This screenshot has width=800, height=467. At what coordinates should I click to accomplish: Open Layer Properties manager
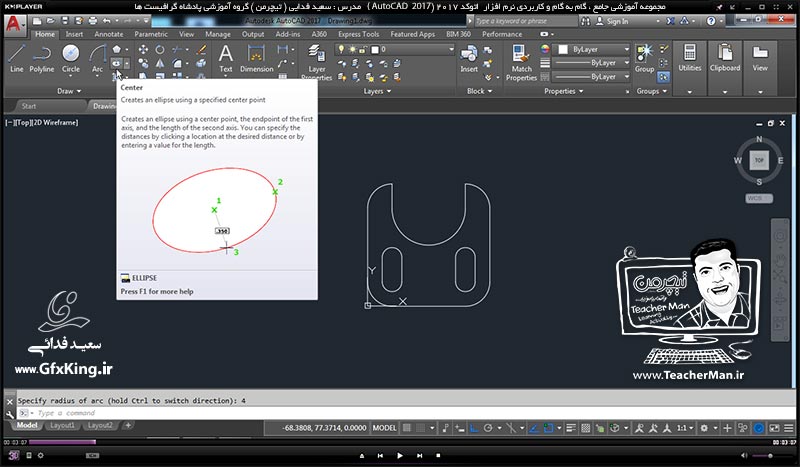coord(316,62)
